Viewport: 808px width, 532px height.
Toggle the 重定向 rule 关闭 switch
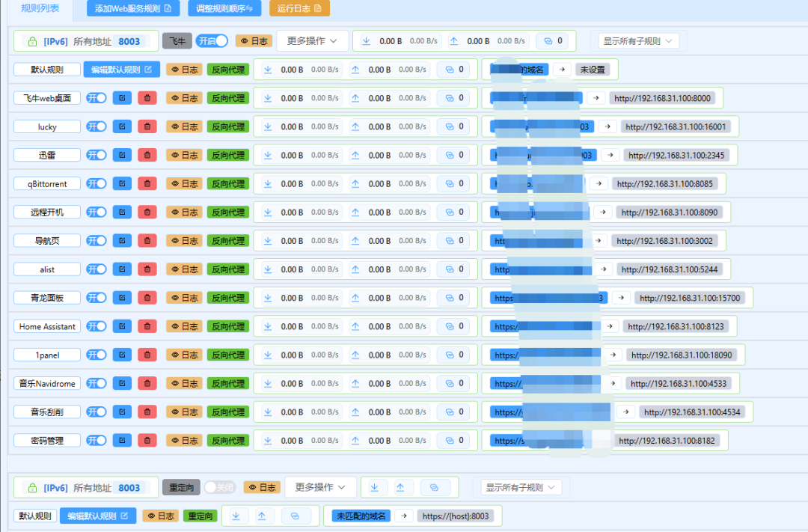point(219,487)
